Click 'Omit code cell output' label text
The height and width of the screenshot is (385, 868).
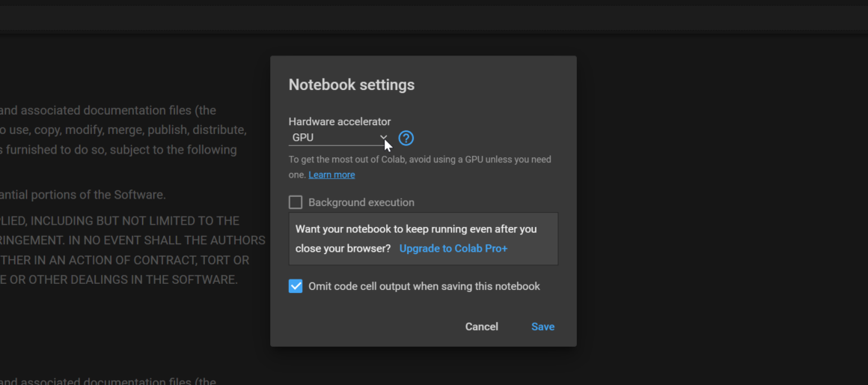pos(424,286)
